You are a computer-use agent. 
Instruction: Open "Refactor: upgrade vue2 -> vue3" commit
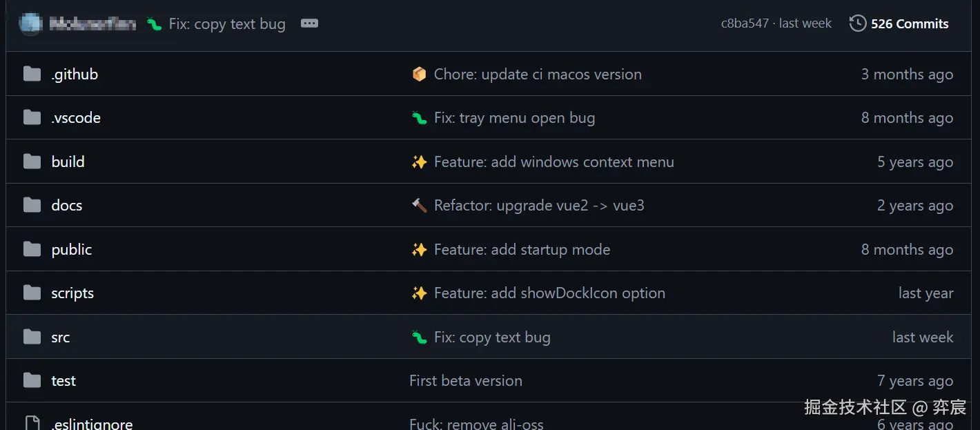point(539,206)
